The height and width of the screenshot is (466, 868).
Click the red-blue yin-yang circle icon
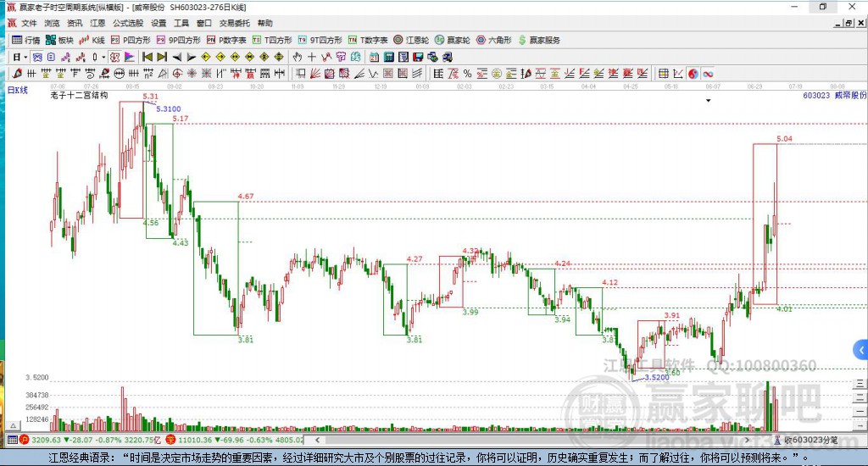[693, 74]
